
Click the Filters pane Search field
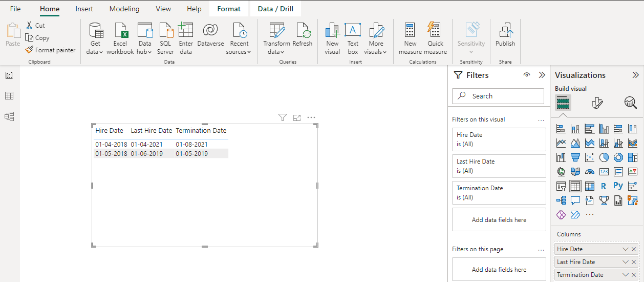click(498, 96)
